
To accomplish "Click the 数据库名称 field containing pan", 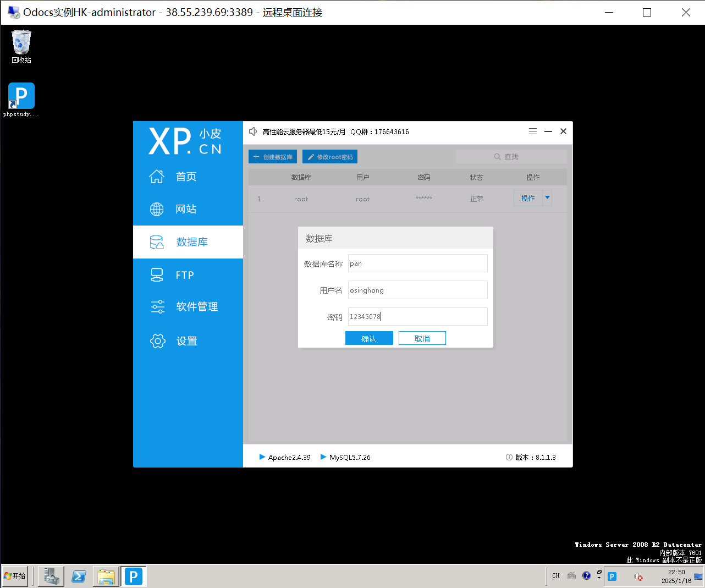I will pyautogui.click(x=417, y=263).
